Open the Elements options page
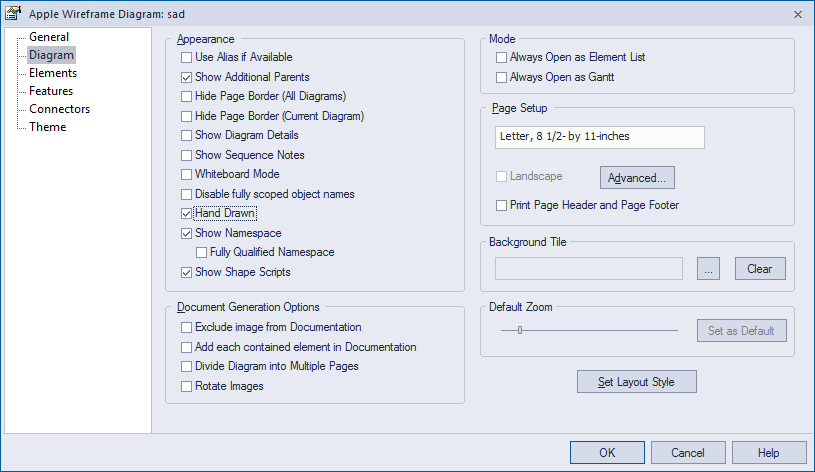815x472 pixels. point(53,73)
